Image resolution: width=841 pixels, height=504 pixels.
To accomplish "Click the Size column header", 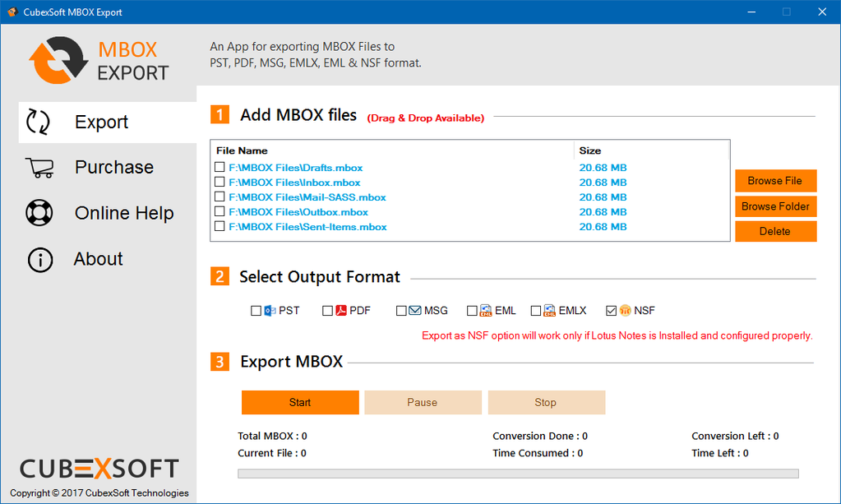I will [x=590, y=150].
